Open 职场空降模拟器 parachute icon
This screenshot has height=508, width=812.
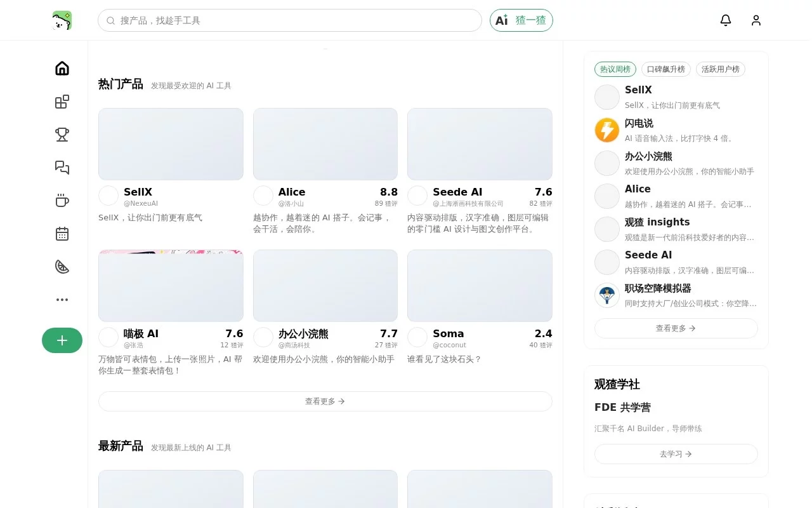pyautogui.click(x=607, y=295)
